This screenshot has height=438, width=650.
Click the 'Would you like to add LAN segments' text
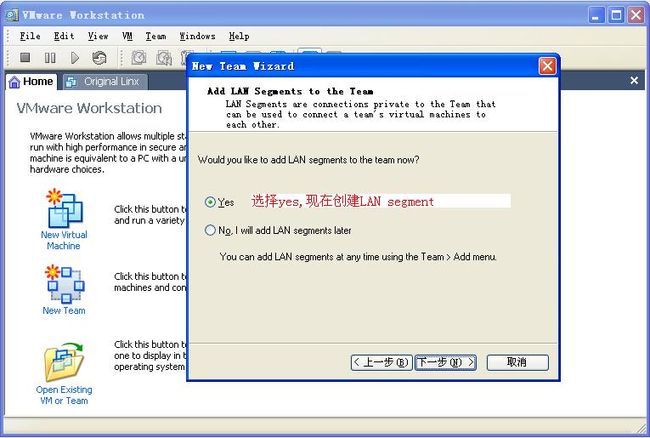[308, 160]
